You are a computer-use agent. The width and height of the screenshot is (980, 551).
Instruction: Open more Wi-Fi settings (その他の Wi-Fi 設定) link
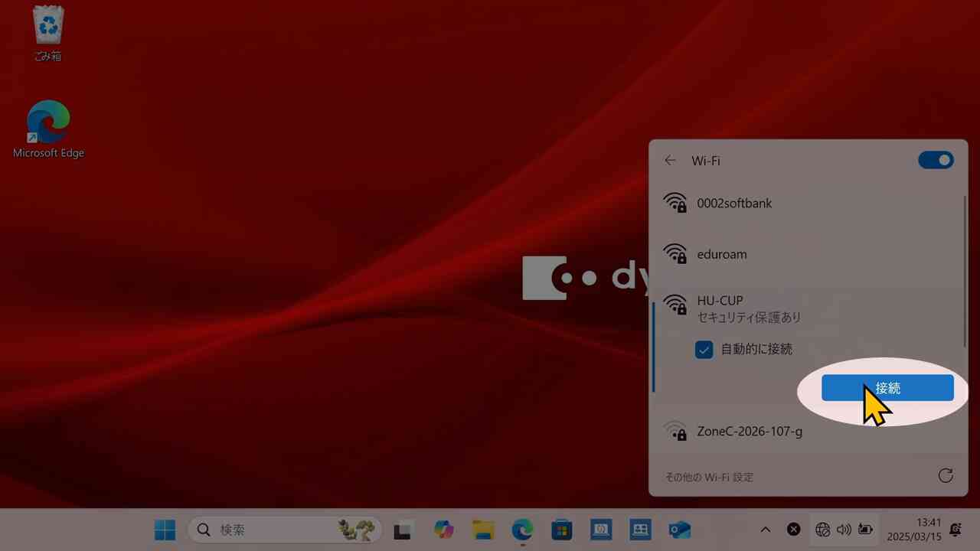709,477
